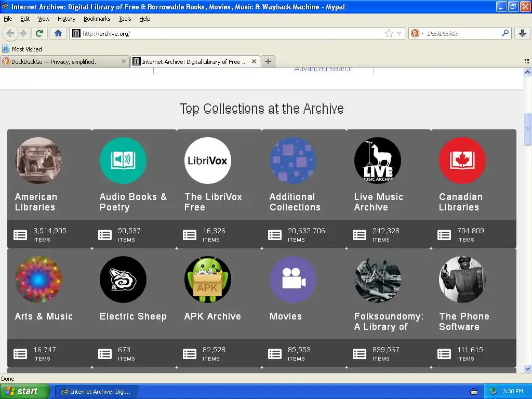This screenshot has width=532, height=399.
Task: Click the Audio Books & Poetry title
Action: pyautogui.click(x=134, y=202)
